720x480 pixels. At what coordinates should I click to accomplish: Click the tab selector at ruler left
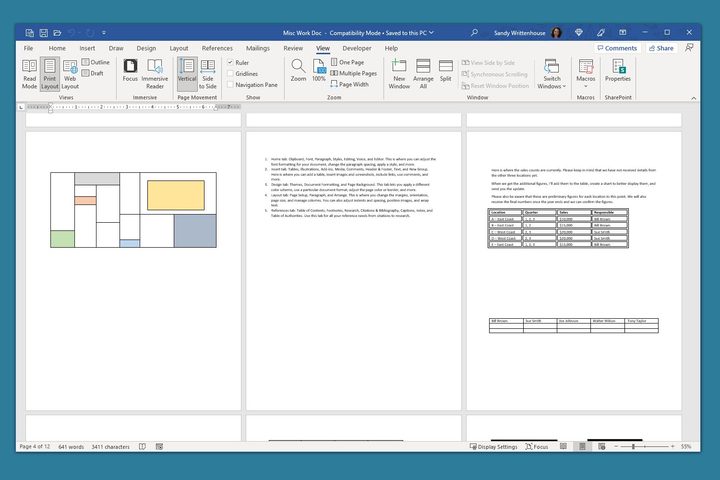[21, 107]
